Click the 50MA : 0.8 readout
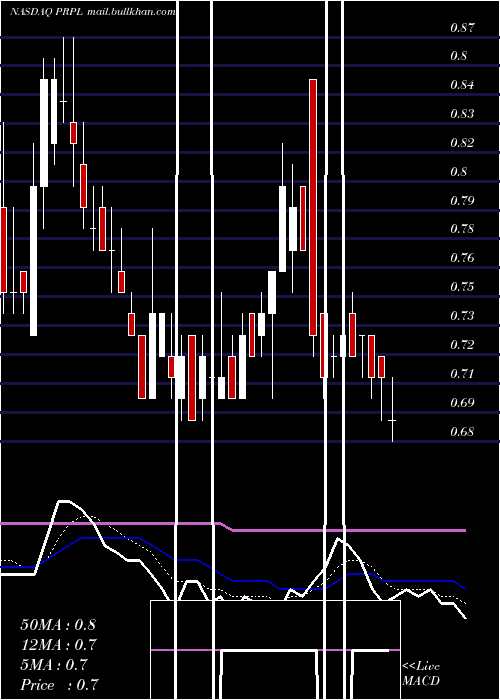500x700 pixels. 58,625
